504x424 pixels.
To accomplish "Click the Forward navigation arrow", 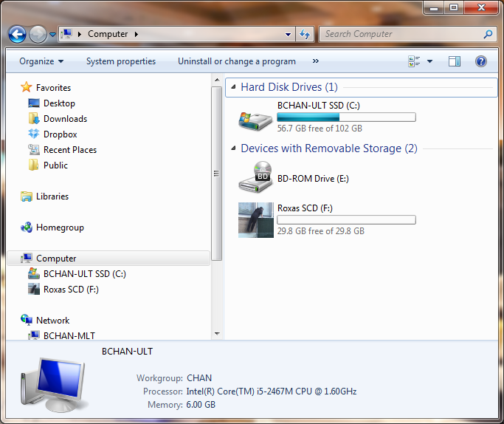I will click(x=38, y=34).
